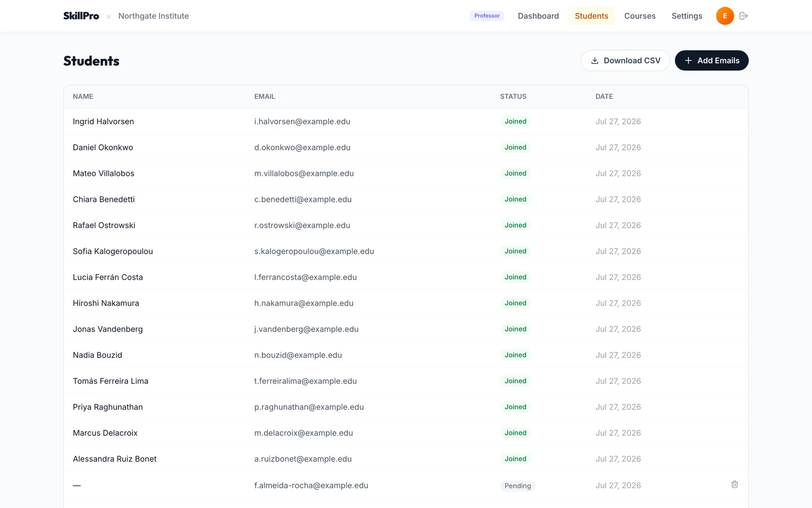This screenshot has height=508, width=812.
Task: Click the Students page heading
Action: (x=91, y=61)
